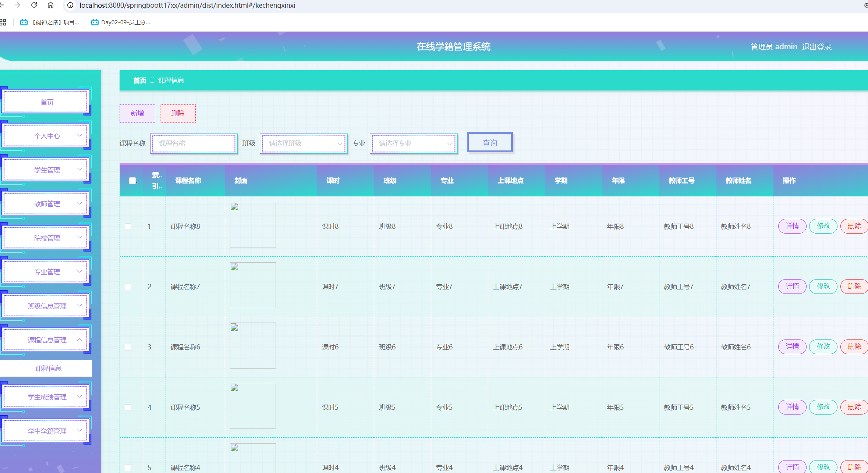Click 删除 for 课程名称8 row
868x473 pixels.
[854, 226]
